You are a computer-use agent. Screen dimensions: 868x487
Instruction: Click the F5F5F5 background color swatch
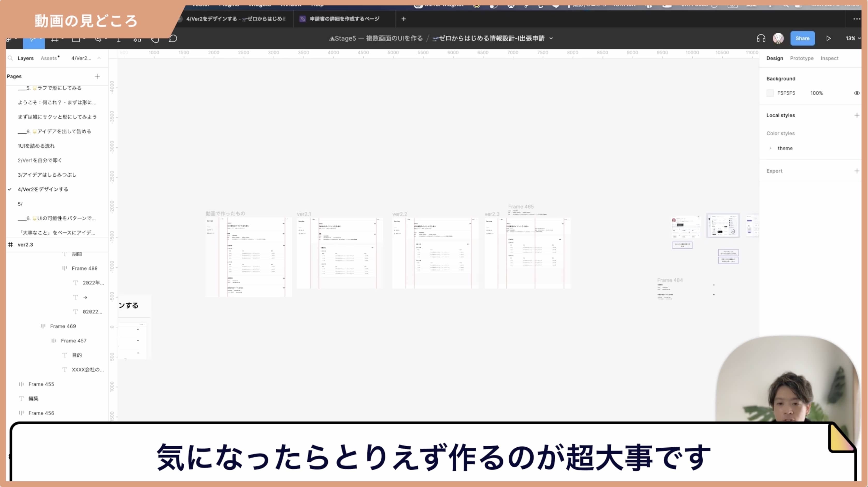click(x=770, y=93)
